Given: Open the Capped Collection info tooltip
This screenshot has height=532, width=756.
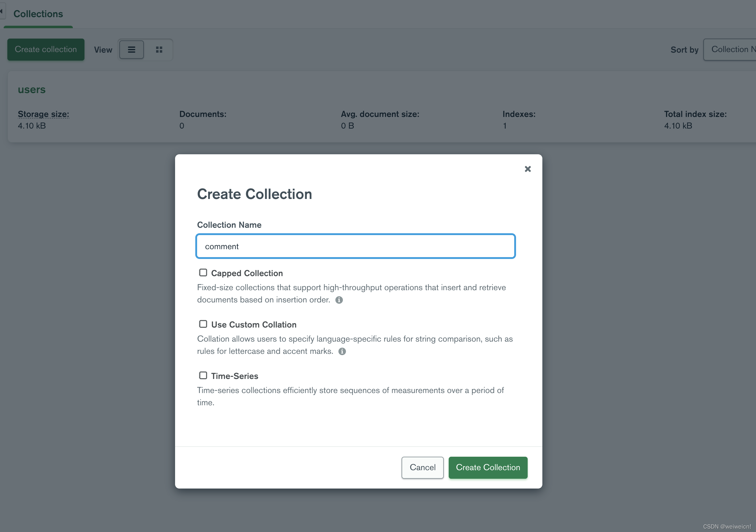Looking at the screenshot, I should click(x=339, y=300).
